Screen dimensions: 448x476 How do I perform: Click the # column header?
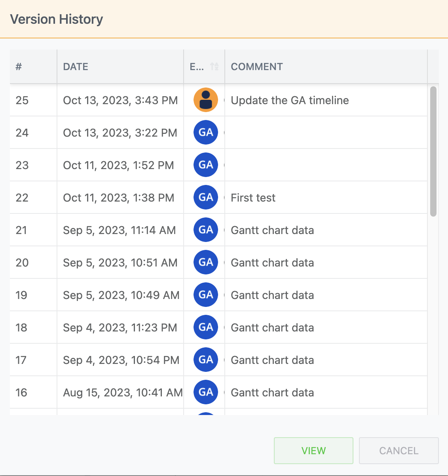[x=19, y=67]
